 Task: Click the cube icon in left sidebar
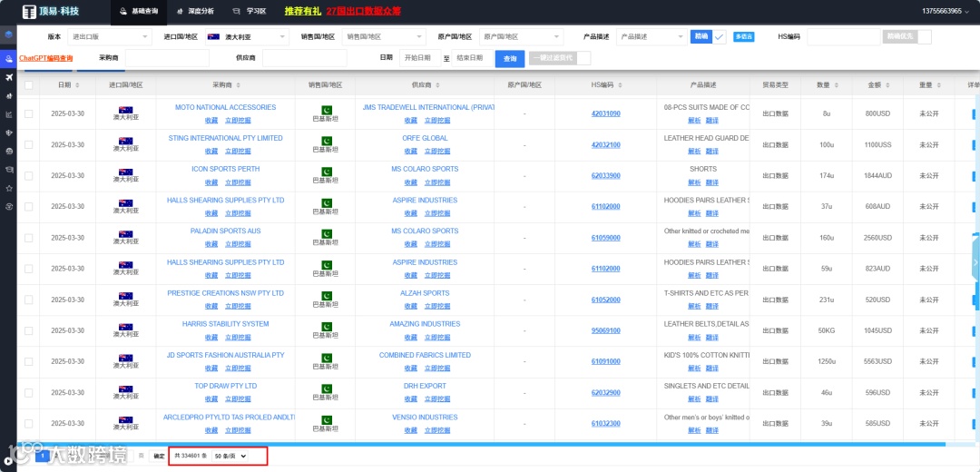[8, 34]
